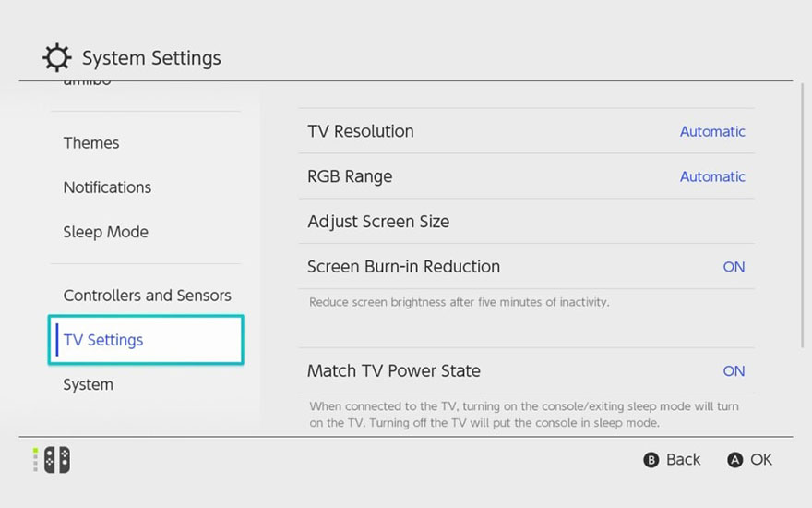Open Adjust Screen Size

378,222
